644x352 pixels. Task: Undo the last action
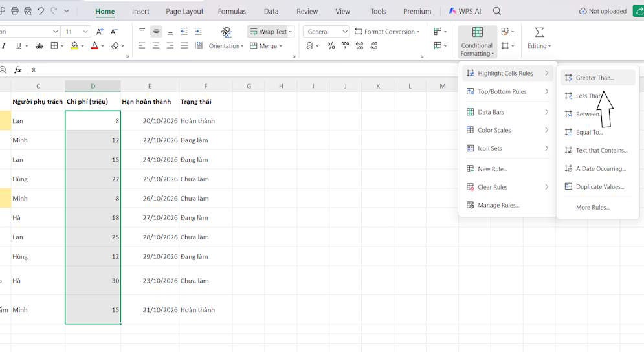[x=40, y=11]
